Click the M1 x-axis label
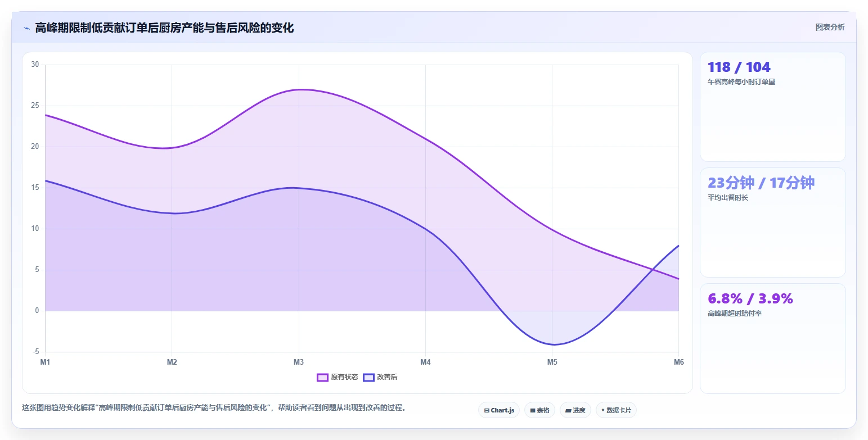The width and height of the screenshot is (868, 440). coord(45,362)
